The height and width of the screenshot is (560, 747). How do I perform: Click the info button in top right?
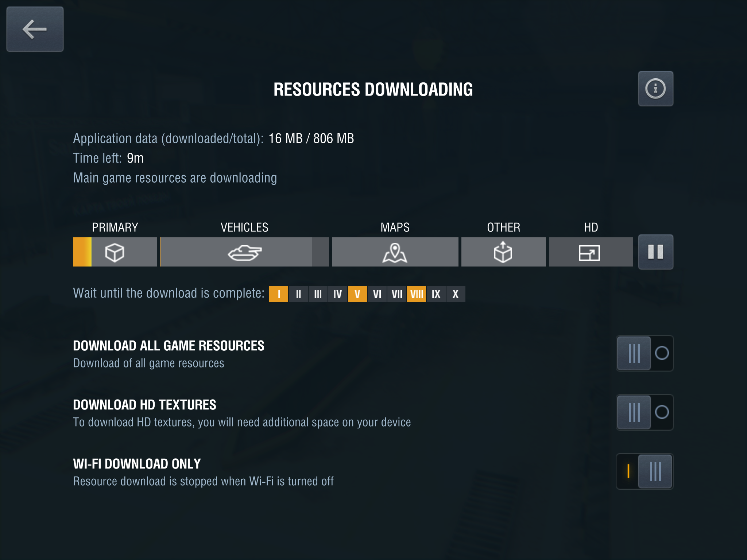(655, 89)
